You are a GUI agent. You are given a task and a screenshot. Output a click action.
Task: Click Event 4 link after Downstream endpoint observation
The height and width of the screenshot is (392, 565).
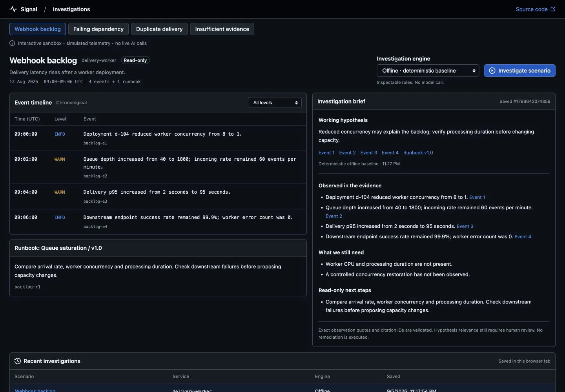(523, 236)
